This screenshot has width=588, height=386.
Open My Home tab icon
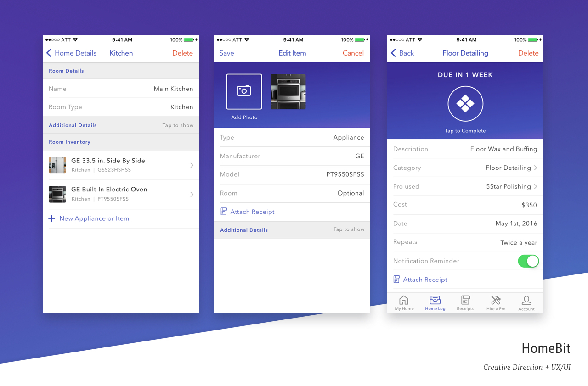point(404,301)
